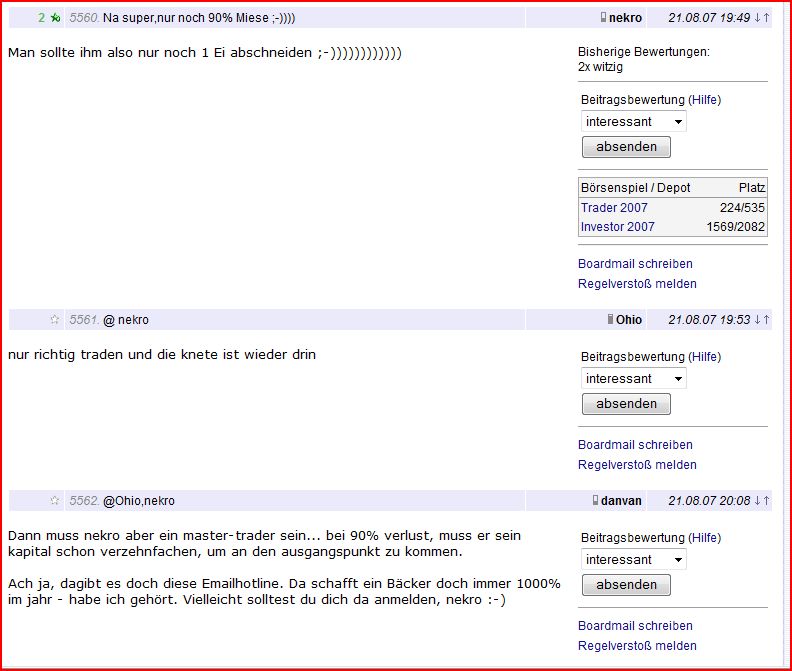Jump down using arrow on post 5561
This screenshot has width=792, height=671.
(x=758, y=319)
